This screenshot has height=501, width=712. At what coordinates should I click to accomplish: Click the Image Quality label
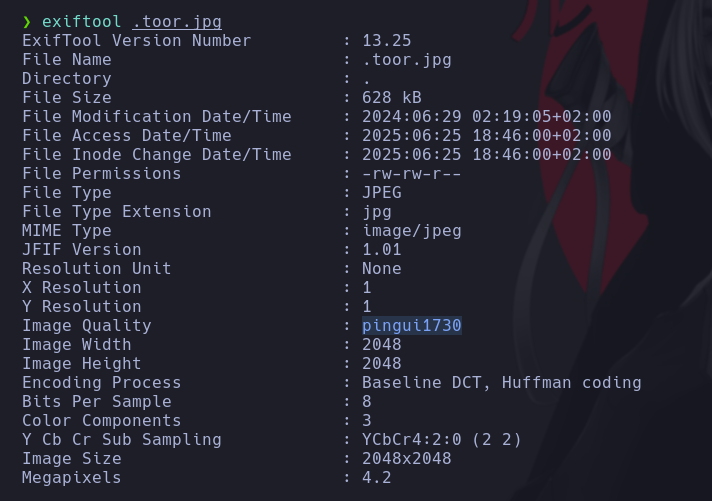point(87,326)
